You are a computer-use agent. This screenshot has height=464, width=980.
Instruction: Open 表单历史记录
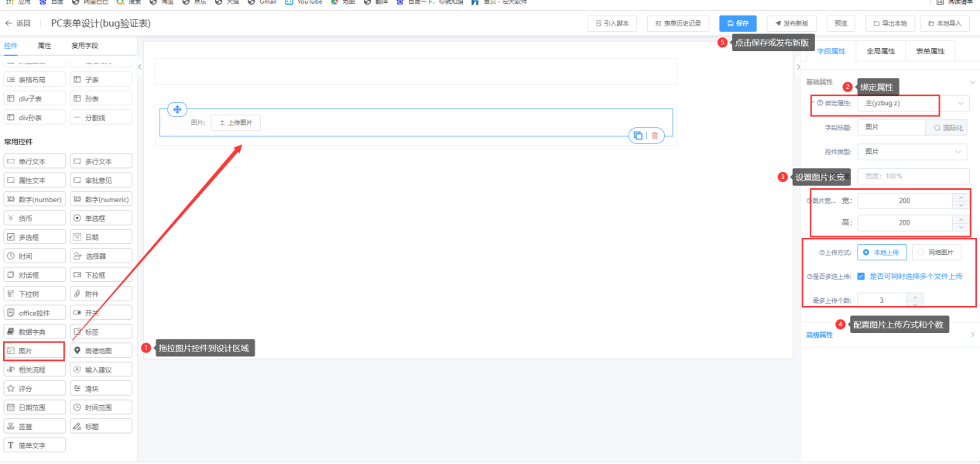click(677, 23)
